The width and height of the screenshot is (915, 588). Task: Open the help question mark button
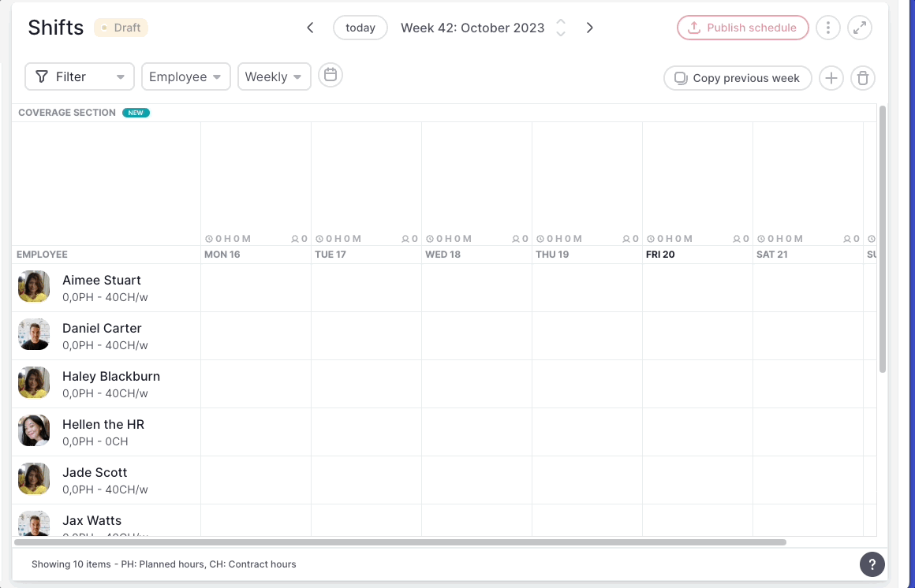pos(872,564)
